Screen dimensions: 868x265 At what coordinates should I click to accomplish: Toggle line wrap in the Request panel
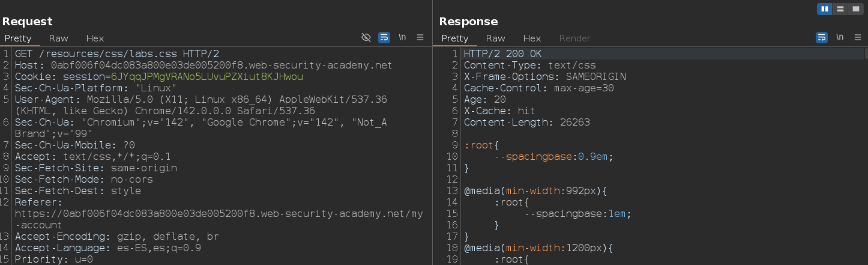pyautogui.click(x=384, y=37)
